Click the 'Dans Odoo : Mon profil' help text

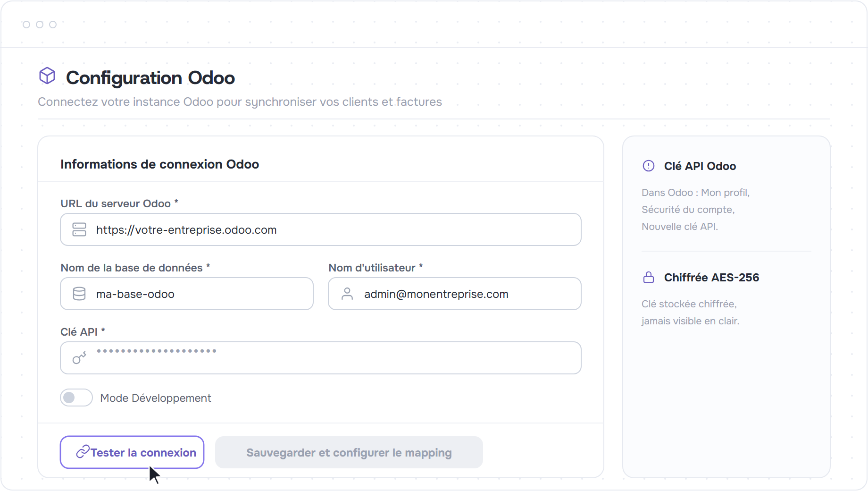[x=696, y=210]
